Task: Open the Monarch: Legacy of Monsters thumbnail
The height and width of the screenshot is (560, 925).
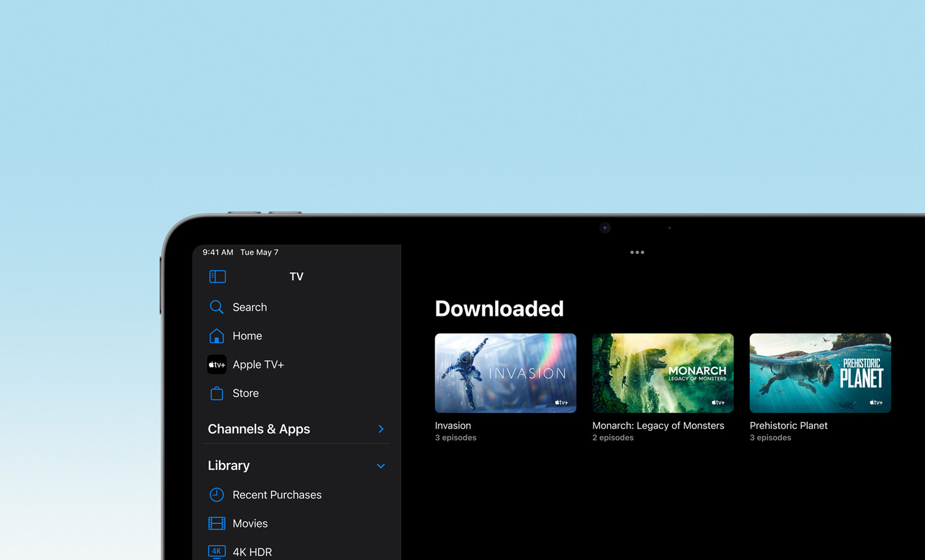Action: (x=663, y=373)
